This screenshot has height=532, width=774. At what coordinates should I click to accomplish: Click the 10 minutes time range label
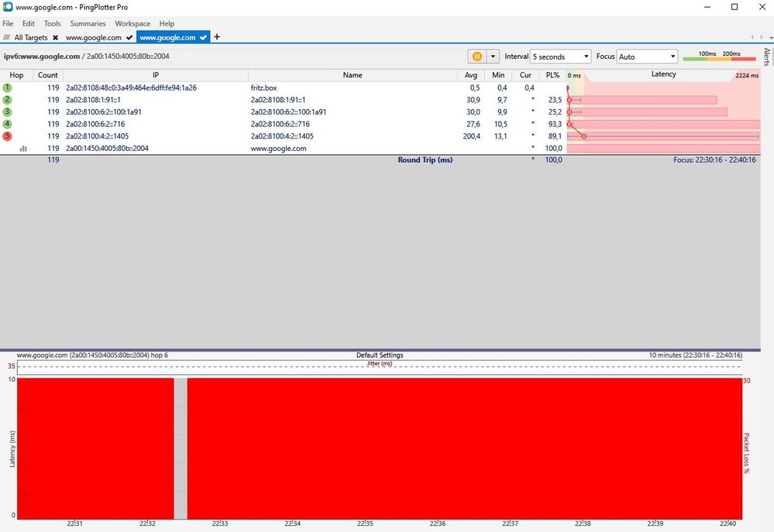[x=696, y=355]
